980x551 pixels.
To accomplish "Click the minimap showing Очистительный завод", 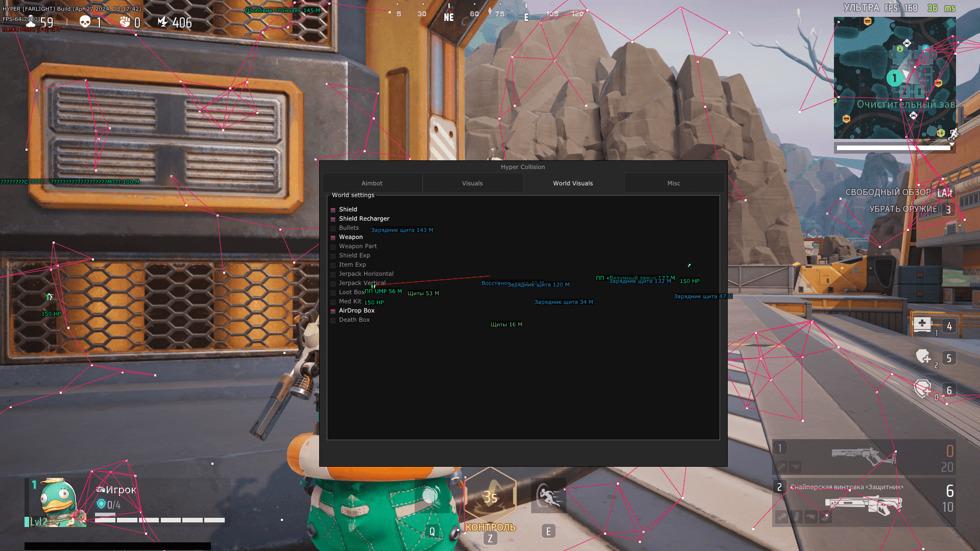I will [x=894, y=77].
